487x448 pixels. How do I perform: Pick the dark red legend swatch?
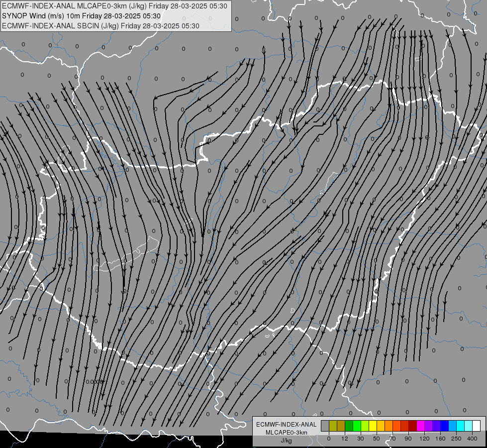point(413,426)
